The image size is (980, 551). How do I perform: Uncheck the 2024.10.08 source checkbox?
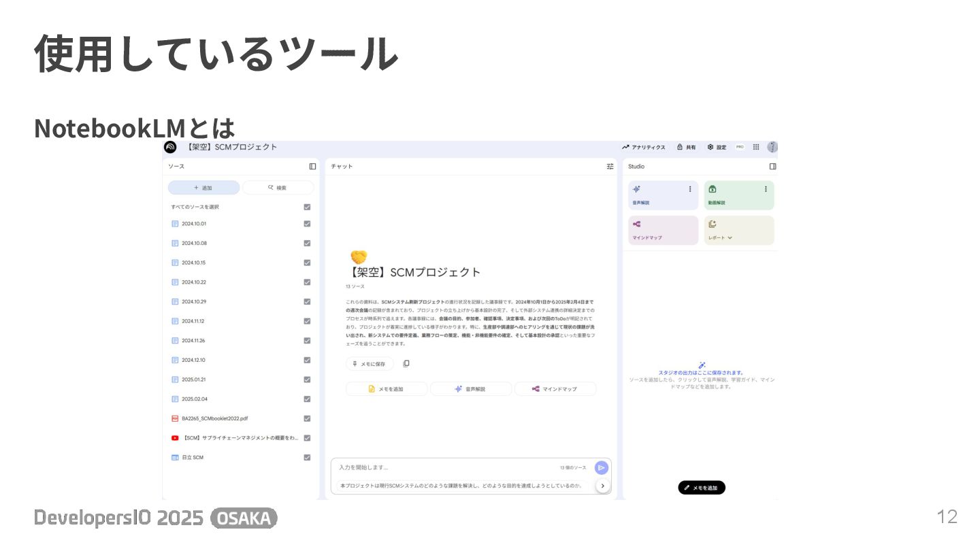coord(307,243)
